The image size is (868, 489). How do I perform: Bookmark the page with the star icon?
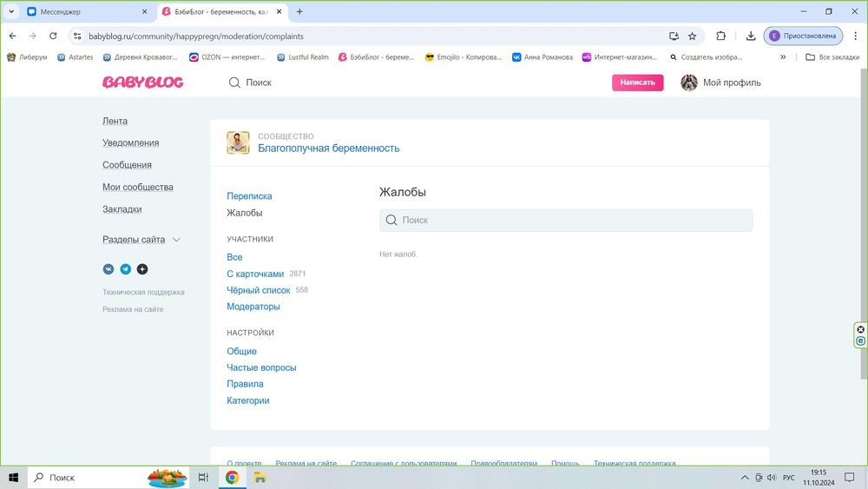pyautogui.click(x=692, y=36)
